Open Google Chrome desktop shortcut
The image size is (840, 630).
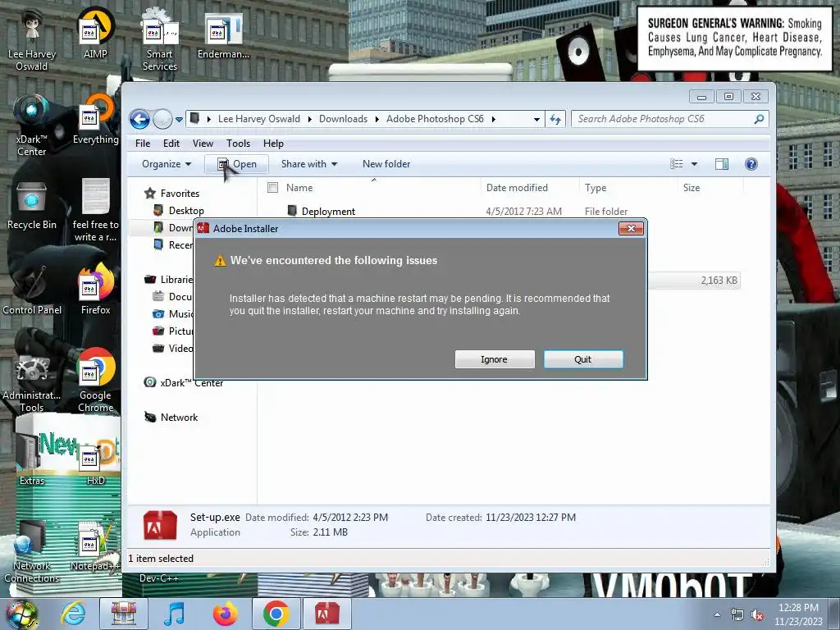[x=95, y=381]
